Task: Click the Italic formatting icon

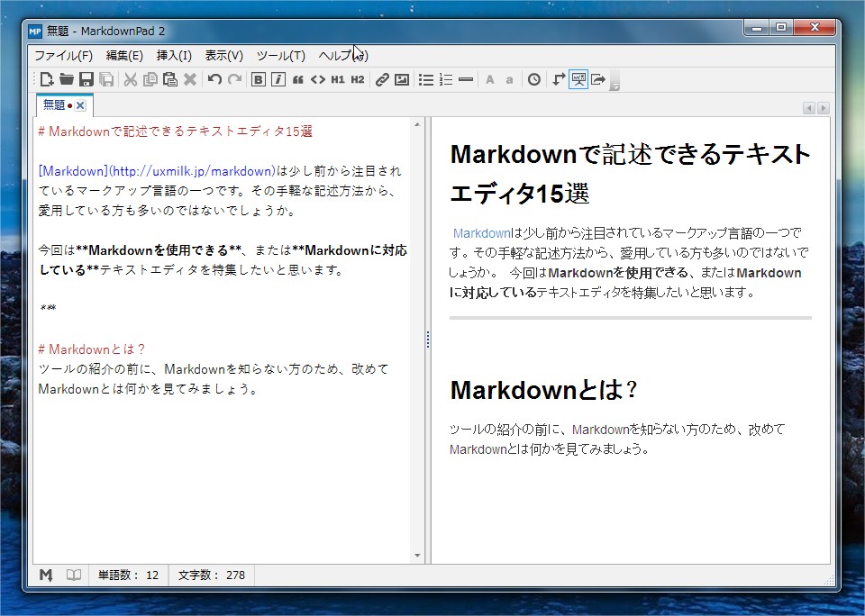Action: tap(278, 79)
